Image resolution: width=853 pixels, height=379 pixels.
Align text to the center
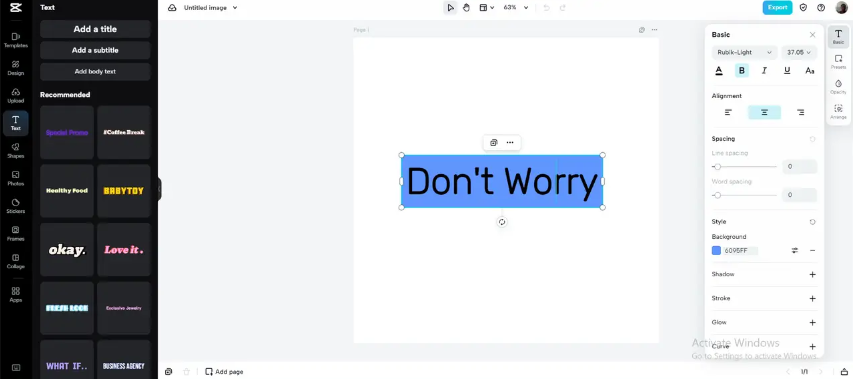pyautogui.click(x=764, y=113)
